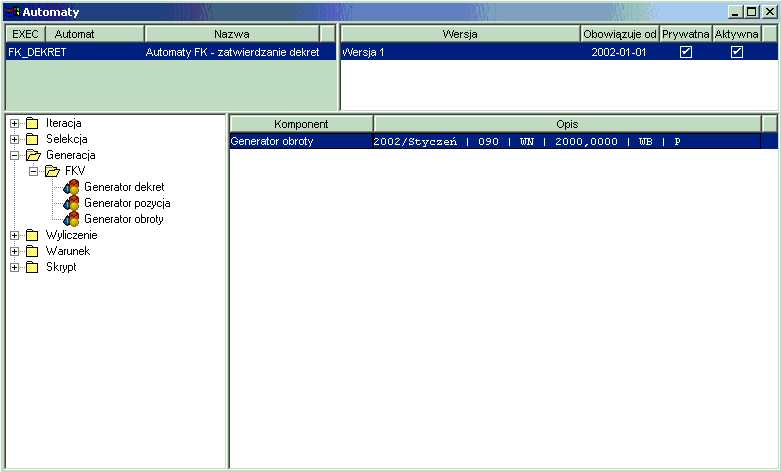Image resolution: width=781 pixels, height=472 pixels.
Task: Click the open Generacja folder icon
Action: pyautogui.click(x=33, y=155)
